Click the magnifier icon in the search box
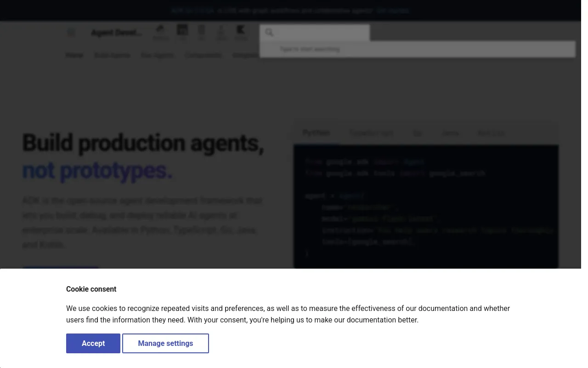Screen dimensions: 588x368 [x=269, y=33]
